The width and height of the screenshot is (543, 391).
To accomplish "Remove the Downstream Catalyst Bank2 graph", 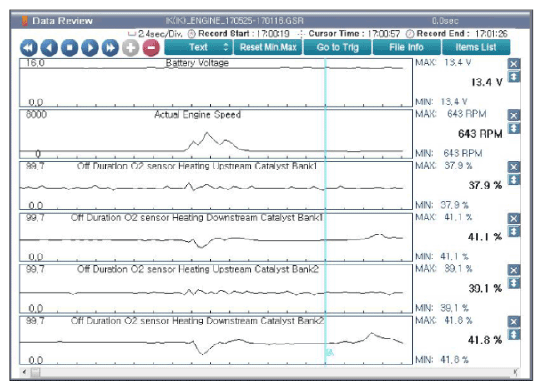I will tap(514, 322).
